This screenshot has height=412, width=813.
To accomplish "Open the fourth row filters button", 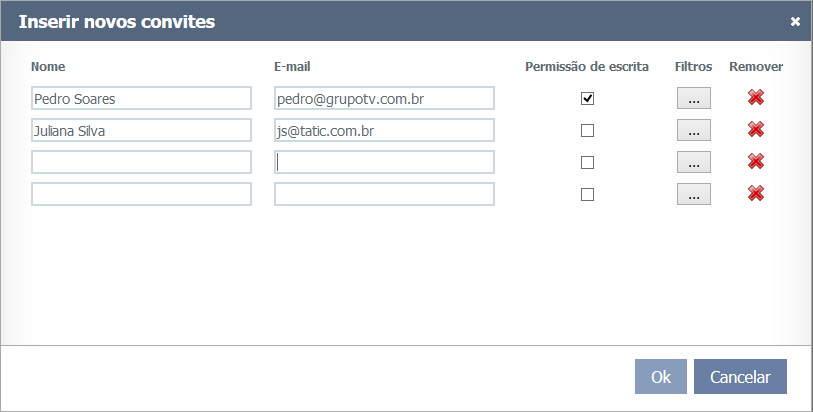I will point(693,194).
